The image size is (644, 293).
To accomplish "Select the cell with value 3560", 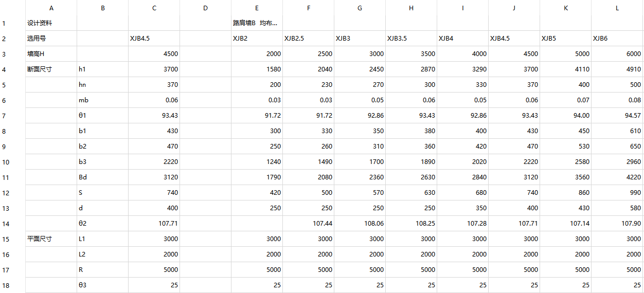I will (x=565, y=177).
